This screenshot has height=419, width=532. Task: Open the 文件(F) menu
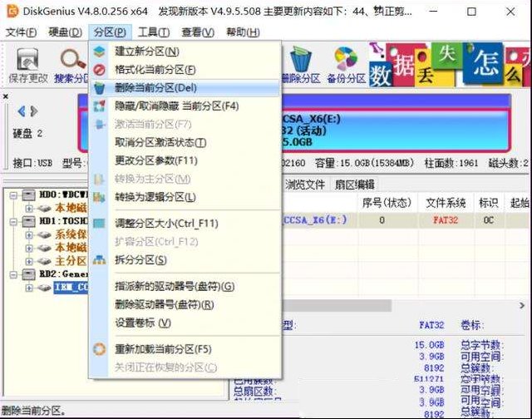pyautogui.click(x=22, y=32)
